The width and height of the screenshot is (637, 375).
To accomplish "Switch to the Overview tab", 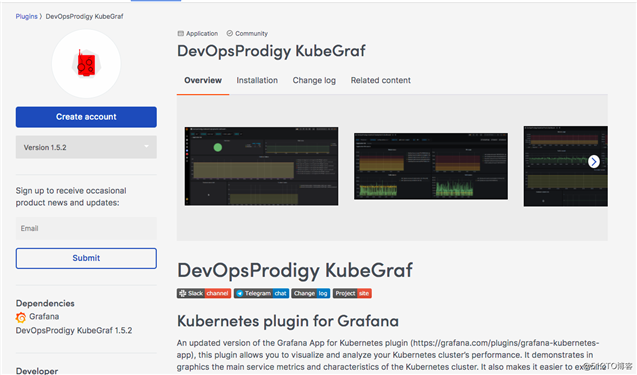I will click(x=203, y=80).
